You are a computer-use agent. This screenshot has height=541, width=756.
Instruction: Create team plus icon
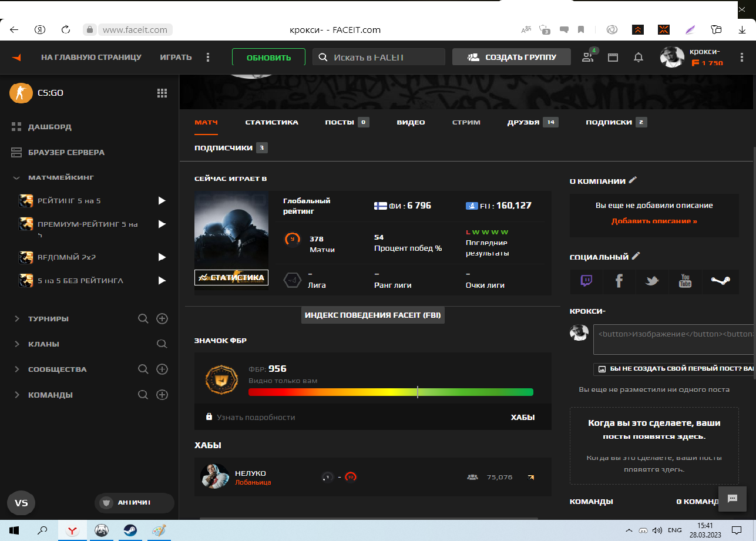[x=162, y=395]
